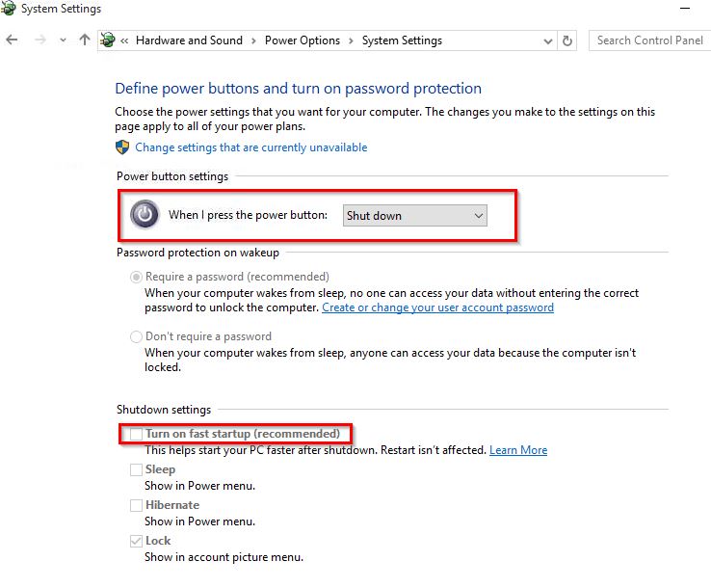Screen dimensions: 711x588
Task: Click the power button icon
Action: coord(145,215)
